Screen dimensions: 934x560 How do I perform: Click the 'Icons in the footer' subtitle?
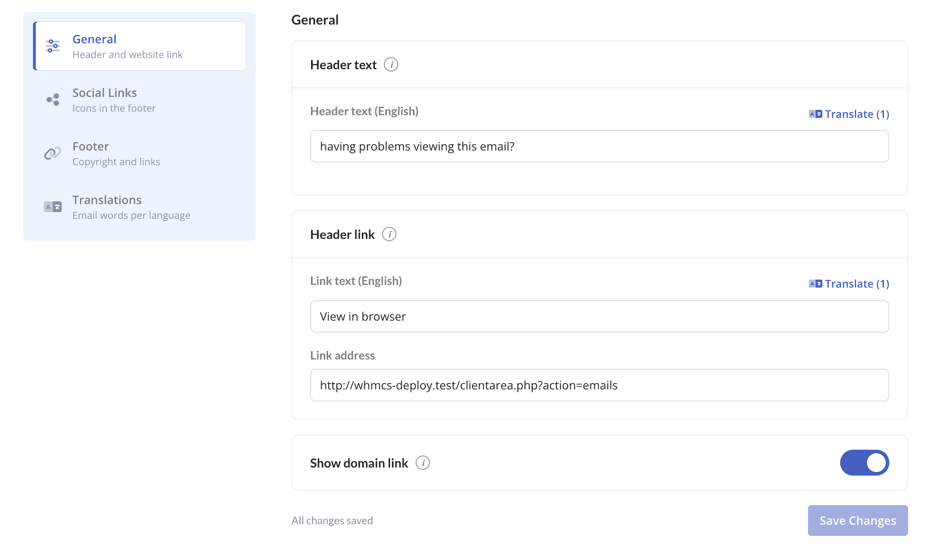(x=114, y=108)
